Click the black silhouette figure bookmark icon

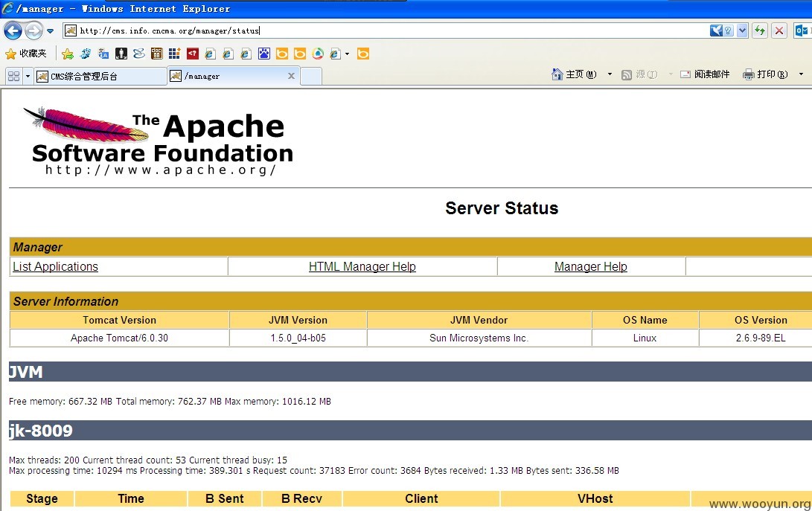click(121, 54)
